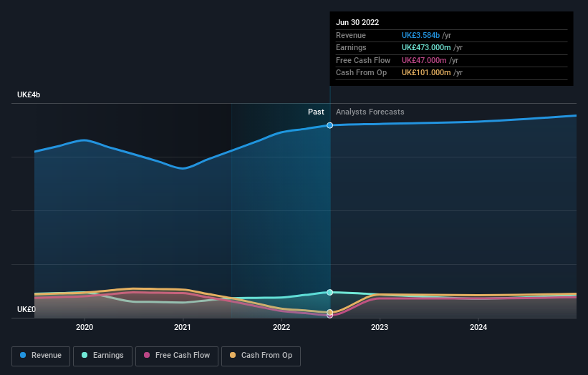588x375 pixels.
Task: Click the UK£47.000m free cash flow value
Action: click(424, 60)
